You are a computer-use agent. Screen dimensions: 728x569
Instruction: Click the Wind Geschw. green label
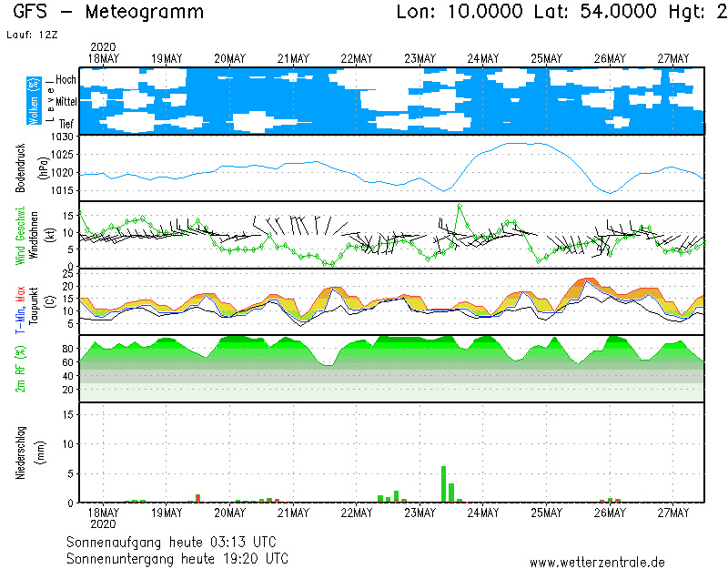(x=20, y=236)
